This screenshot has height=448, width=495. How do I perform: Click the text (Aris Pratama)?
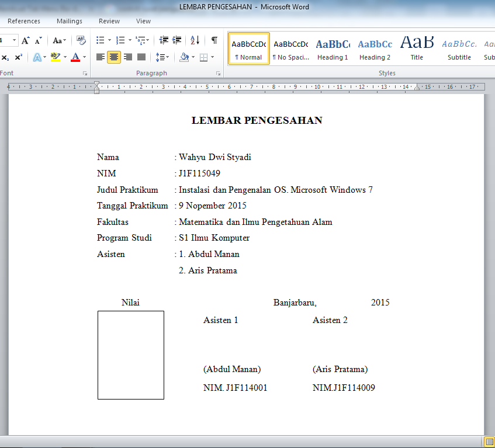[340, 369]
